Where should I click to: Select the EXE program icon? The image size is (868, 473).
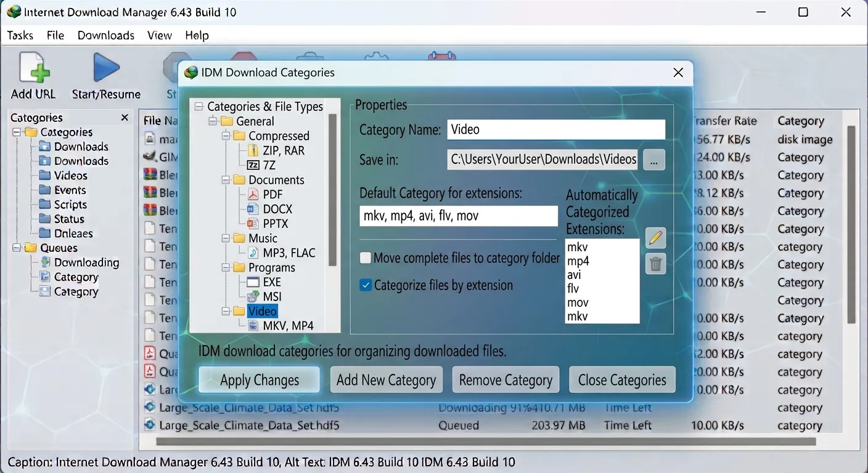click(x=253, y=282)
